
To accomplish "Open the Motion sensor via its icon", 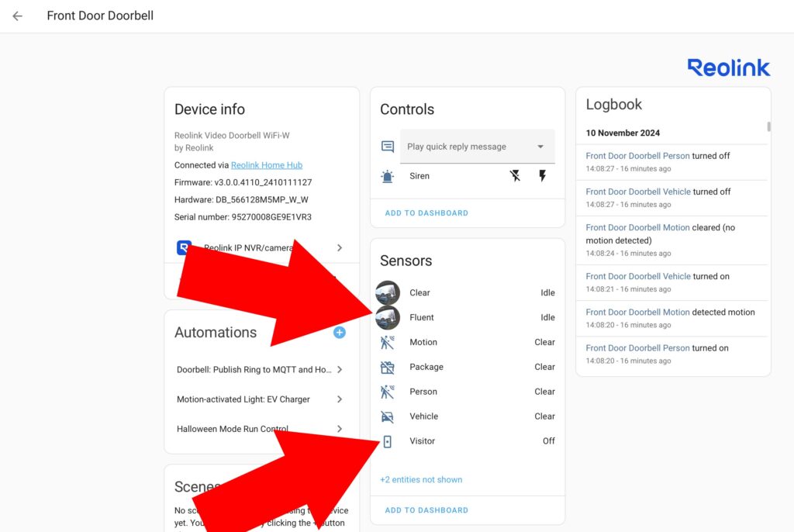I will (388, 343).
